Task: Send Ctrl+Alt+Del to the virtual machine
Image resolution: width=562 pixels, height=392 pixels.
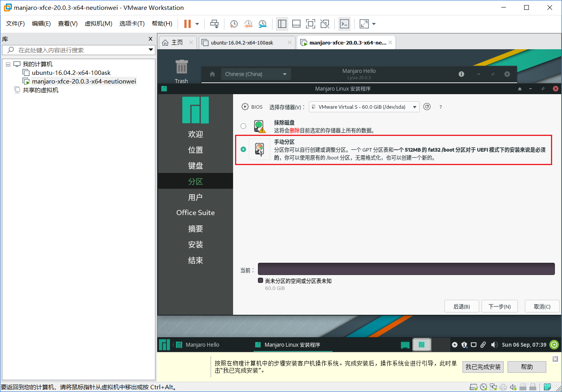Action: pyautogui.click(x=214, y=24)
